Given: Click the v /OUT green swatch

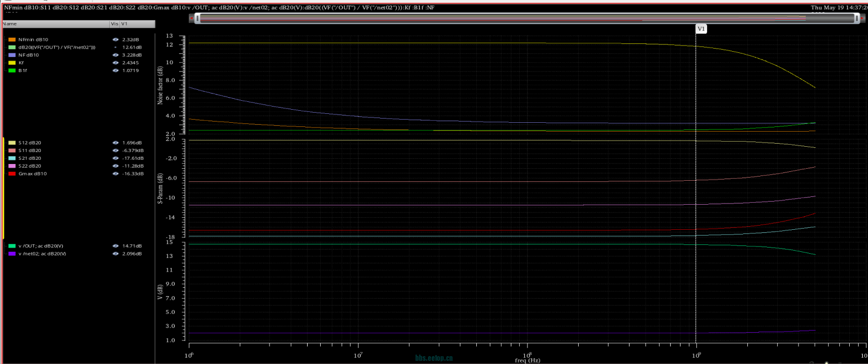Looking at the screenshot, I should pos(12,246).
